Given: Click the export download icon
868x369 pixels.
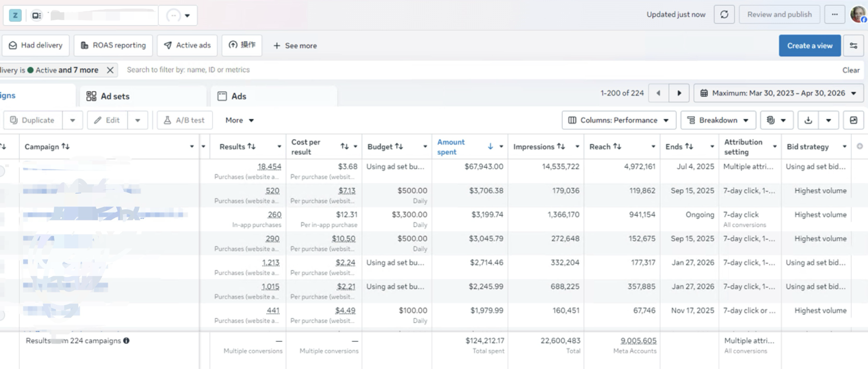Looking at the screenshot, I should coord(808,120).
